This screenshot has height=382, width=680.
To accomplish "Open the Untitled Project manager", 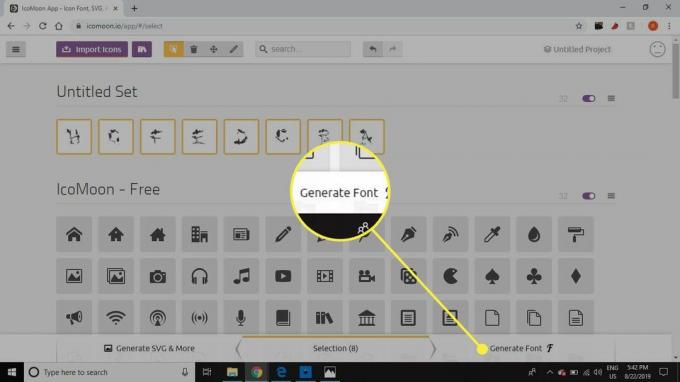I will (577, 49).
